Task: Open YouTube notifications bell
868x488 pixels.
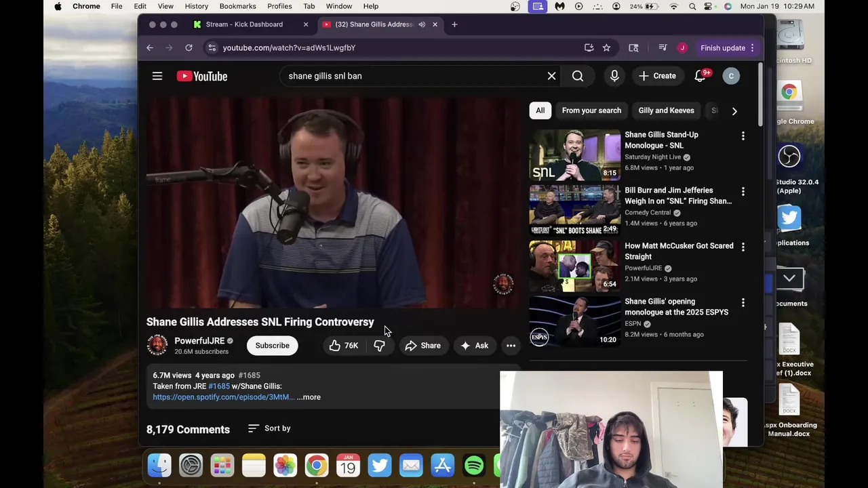Action: click(x=701, y=76)
